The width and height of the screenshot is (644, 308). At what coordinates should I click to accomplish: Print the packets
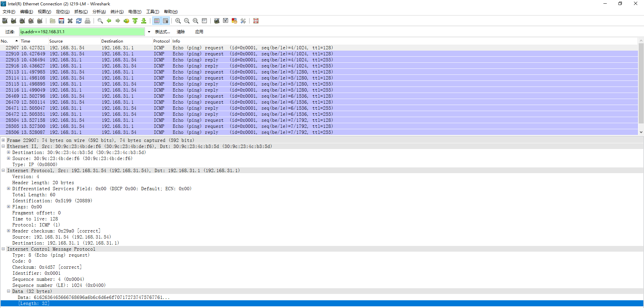[x=88, y=21]
